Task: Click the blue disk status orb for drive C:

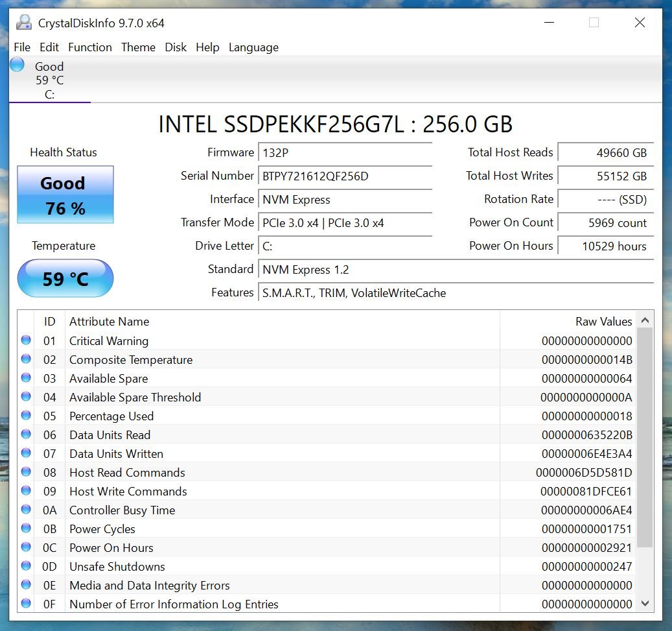Action: [x=17, y=65]
